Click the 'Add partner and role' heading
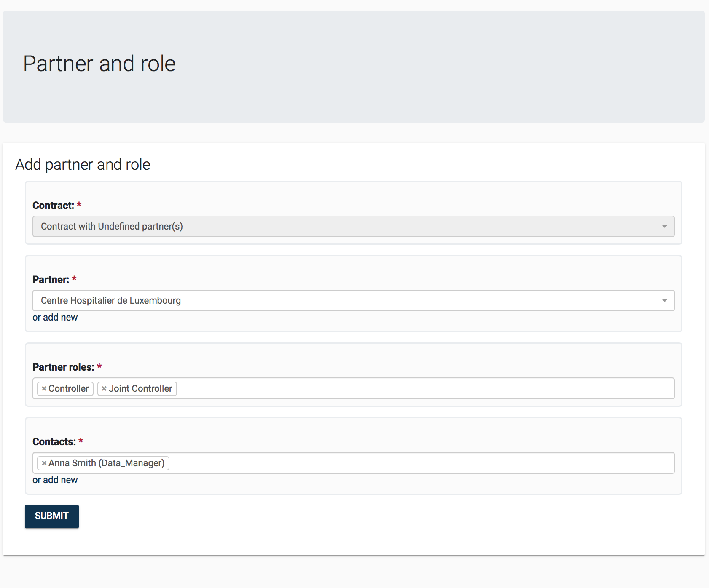709x588 pixels. pyautogui.click(x=83, y=165)
